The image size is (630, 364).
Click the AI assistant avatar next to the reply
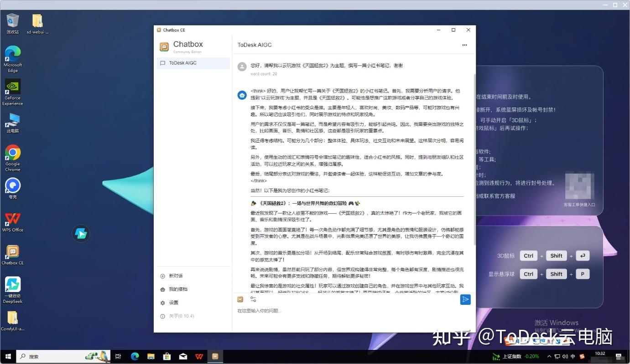(x=241, y=95)
